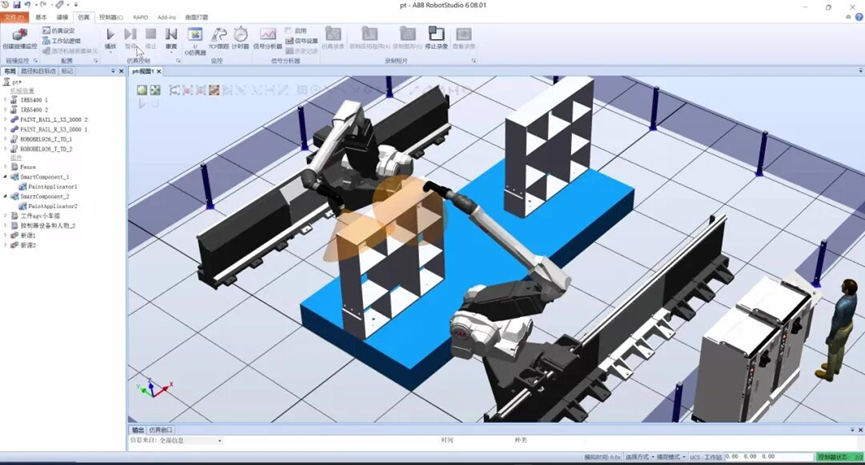Expand the Fence tree node

[6, 167]
